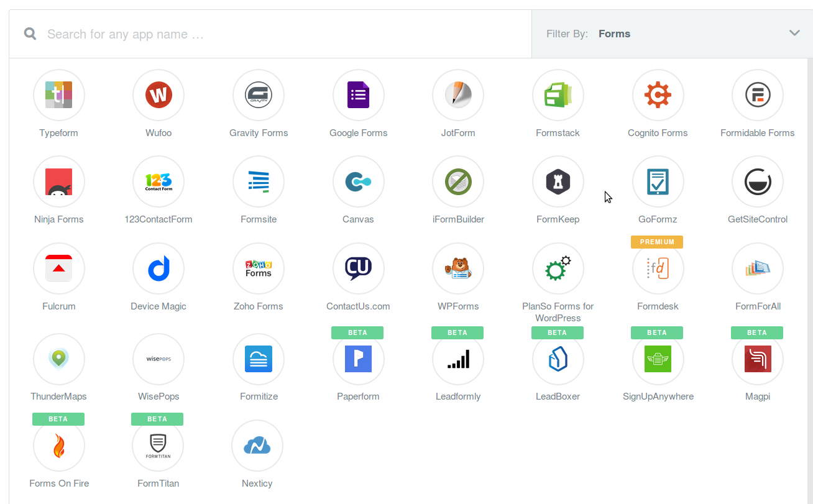Click the Ninja Forms icon
The width and height of the screenshot is (813, 504).
59,181
